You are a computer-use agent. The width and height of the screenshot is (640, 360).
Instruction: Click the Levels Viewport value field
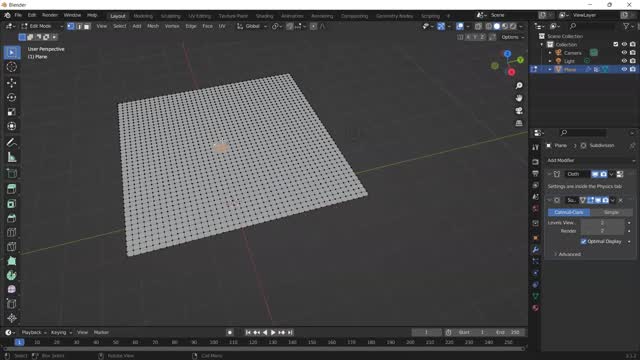click(602, 222)
